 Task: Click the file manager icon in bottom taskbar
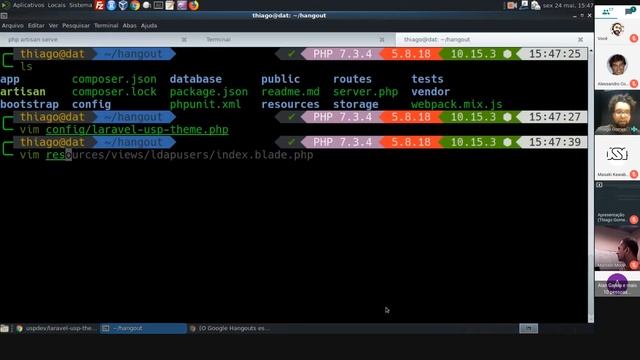pyautogui.click(x=4, y=329)
